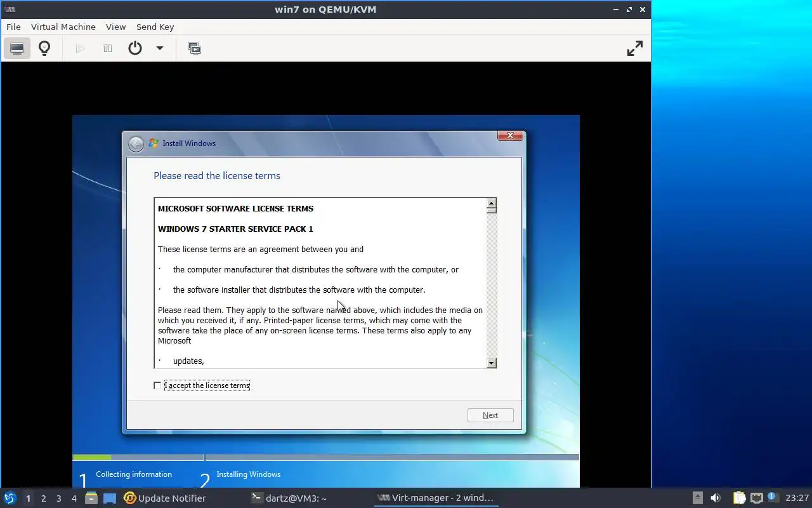The image size is (812, 508).
Task: Close the Install Windows dialog
Action: click(x=510, y=135)
